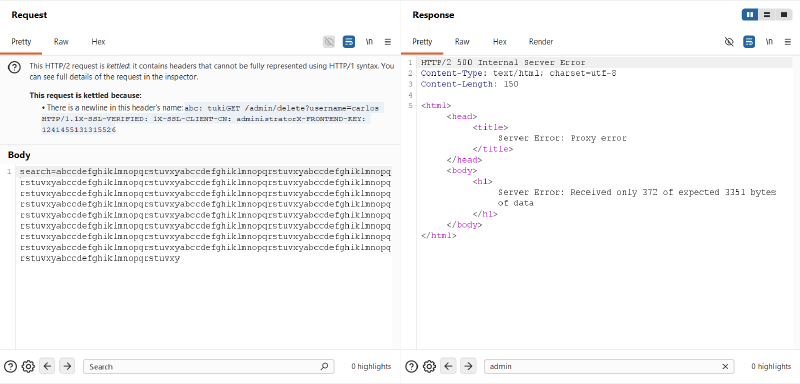Open Request search help icon
This screenshot has height=384, width=800.
(10, 366)
